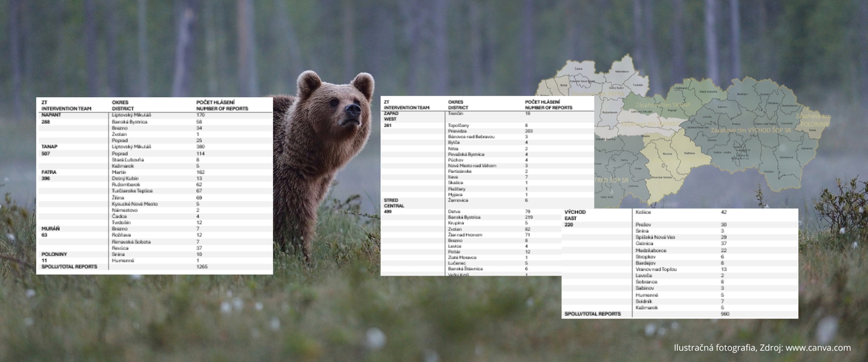Select the 'MURÁŇ' team label
The image size is (868, 362).
click(50, 228)
